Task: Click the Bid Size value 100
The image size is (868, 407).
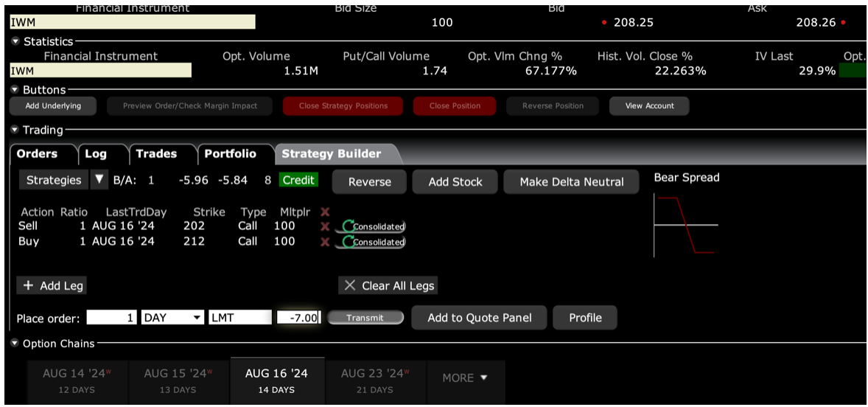Action: pyautogui.click(x=442, y=23)
